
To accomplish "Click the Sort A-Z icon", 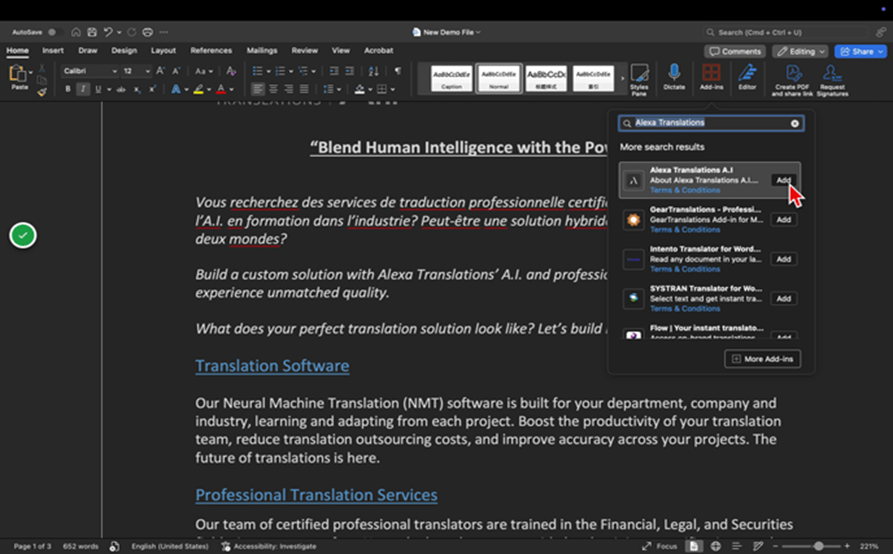I will pyautogui.click(x=374, y=71).
